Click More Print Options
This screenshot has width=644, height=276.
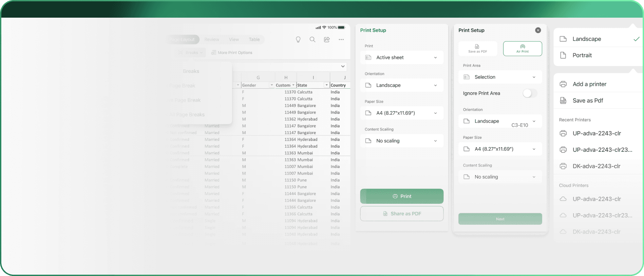click(232, 53)
